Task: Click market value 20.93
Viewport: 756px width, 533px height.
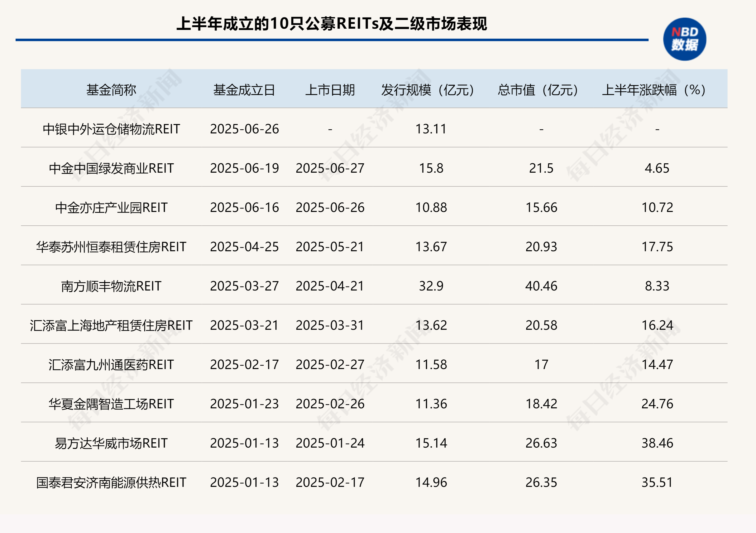Action: (541, 247)
